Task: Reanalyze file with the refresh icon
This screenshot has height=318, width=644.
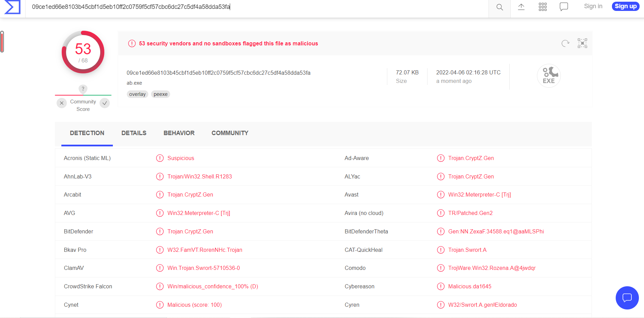Action: click(x=565, y=43)
